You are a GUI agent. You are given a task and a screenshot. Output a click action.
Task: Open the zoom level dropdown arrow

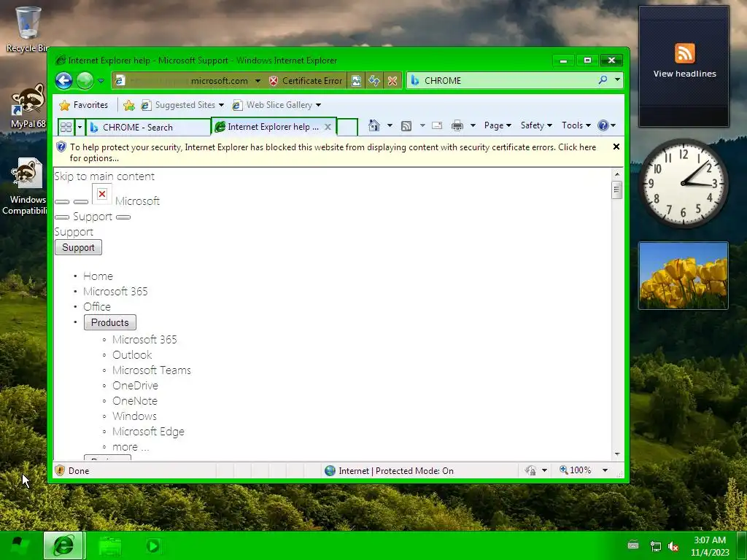[x=605, y=470]
